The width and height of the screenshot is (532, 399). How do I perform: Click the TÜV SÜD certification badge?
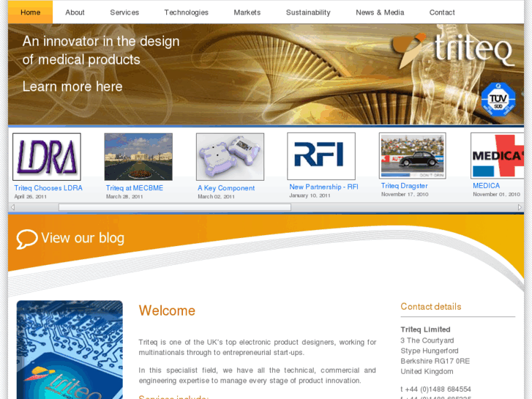pos(498,100)
